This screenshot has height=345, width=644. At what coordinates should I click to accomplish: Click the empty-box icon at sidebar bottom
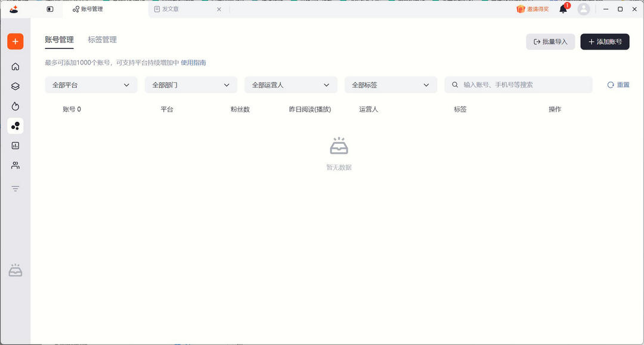click(x=14, y=270)
